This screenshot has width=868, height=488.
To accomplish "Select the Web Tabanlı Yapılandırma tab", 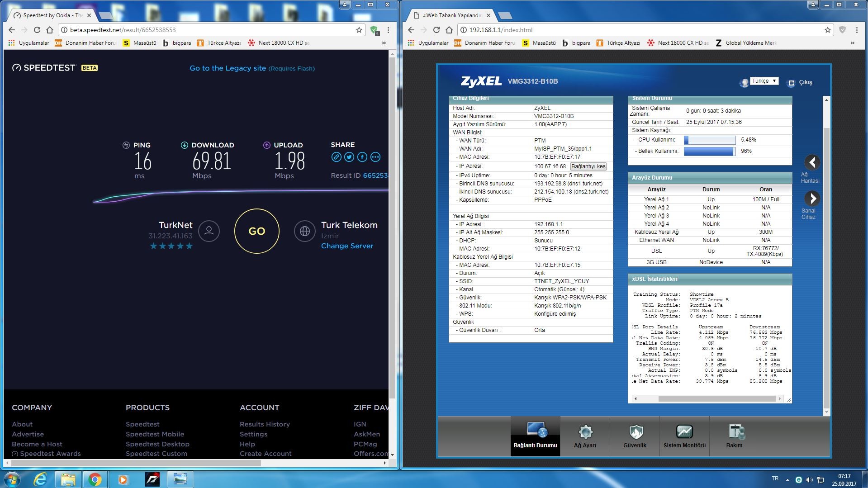I will click(452, 15).
